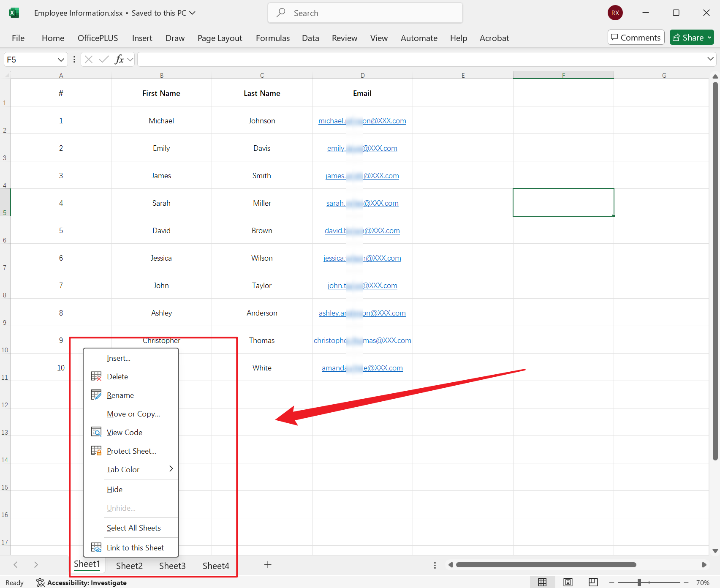Screen dimensions: 720x588
Task: Click inside the Search box
Action: point(365,13)
